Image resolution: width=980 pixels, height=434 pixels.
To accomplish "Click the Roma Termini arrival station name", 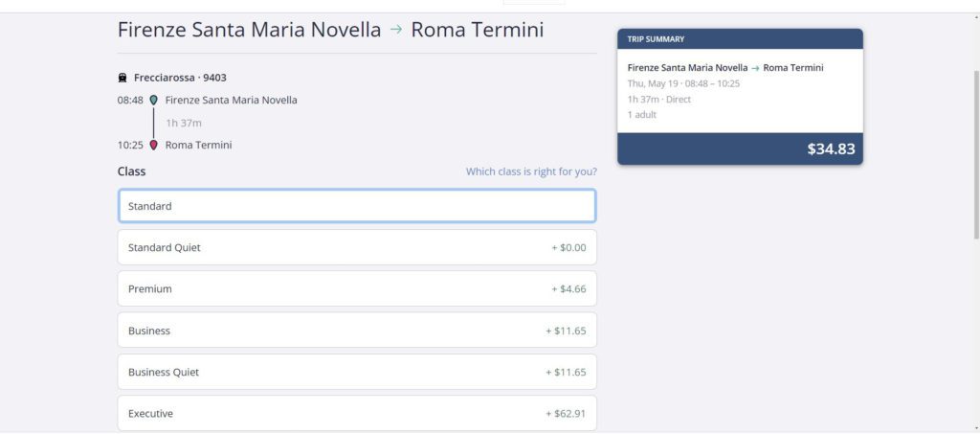I will tap(198, 145).
